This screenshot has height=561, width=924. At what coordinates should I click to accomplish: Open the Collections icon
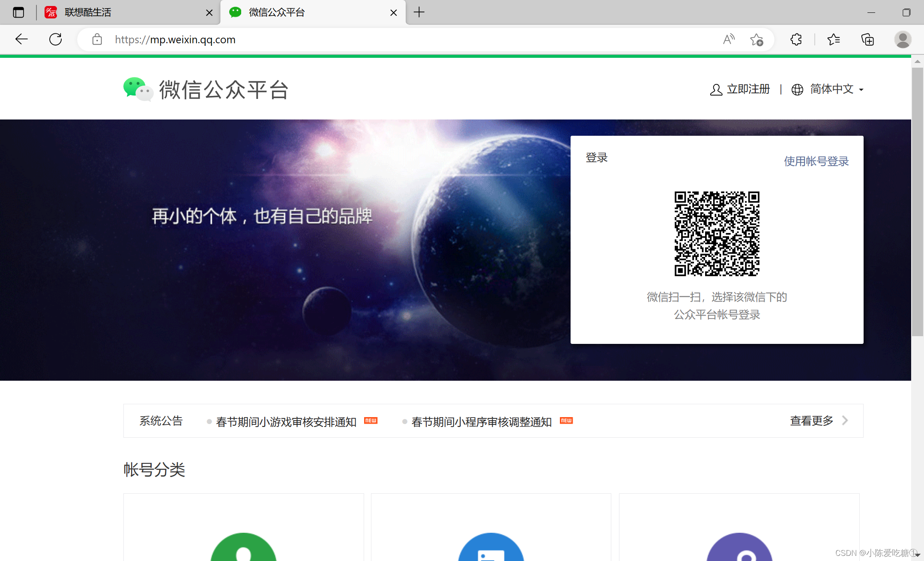[x=867, y=39]
